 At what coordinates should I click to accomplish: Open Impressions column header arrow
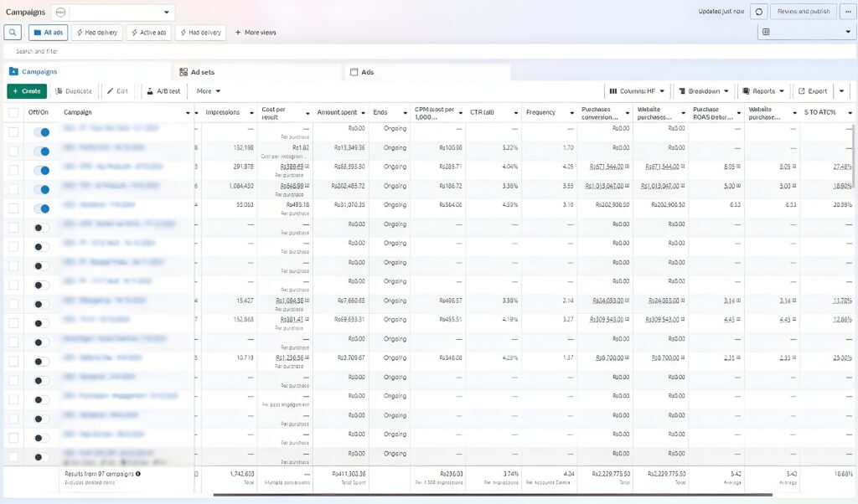pyautogui.click(x=251, y=113)
